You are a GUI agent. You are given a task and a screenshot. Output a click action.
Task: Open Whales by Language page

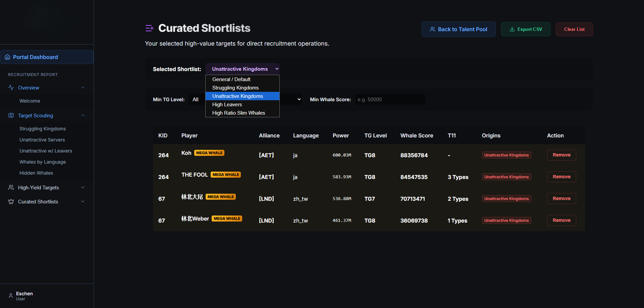tap(43, 162)
